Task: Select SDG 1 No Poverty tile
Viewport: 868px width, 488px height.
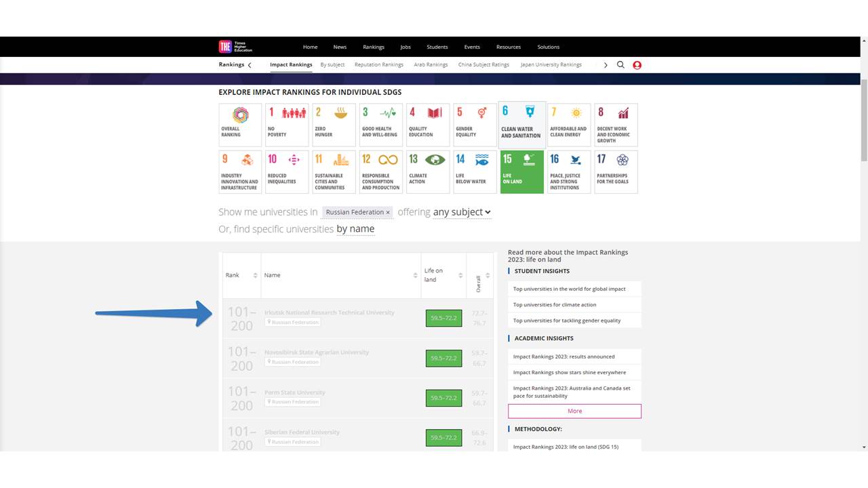Action: (288, 125)
